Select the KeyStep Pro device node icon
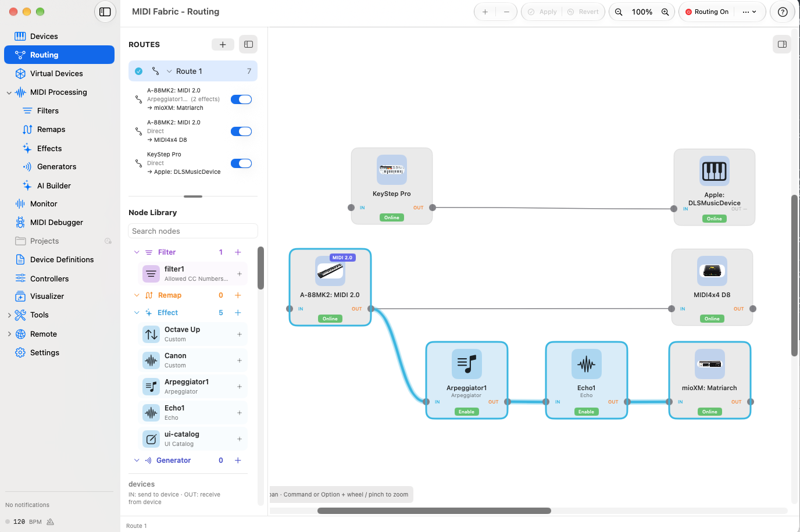 click(x=392, y=170)
